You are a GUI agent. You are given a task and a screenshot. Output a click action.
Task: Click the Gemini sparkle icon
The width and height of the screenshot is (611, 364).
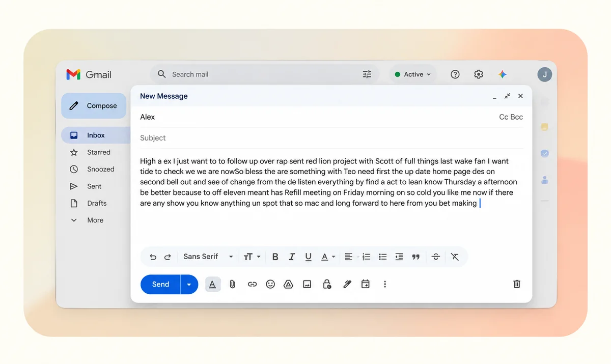coord(503,74)
